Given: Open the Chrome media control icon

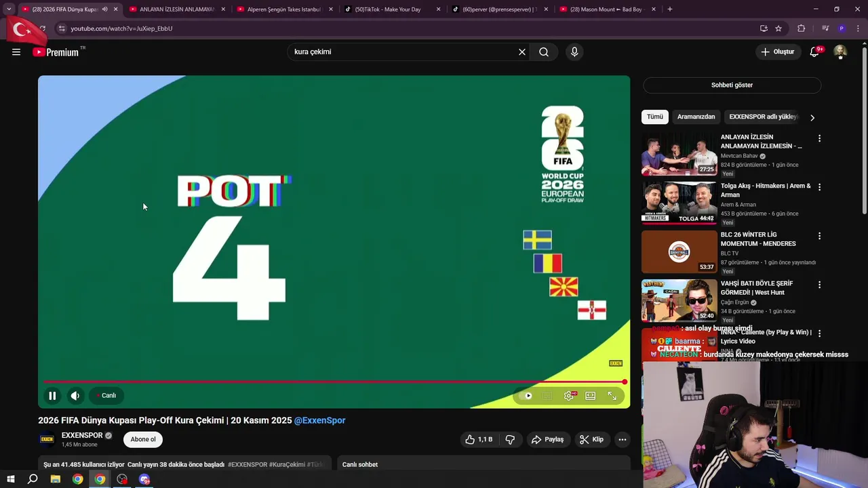Looking at the screenshot, I should tap(825, 28).
